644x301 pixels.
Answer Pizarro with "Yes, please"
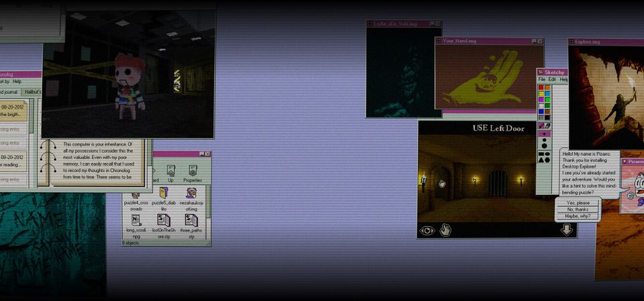578,203
